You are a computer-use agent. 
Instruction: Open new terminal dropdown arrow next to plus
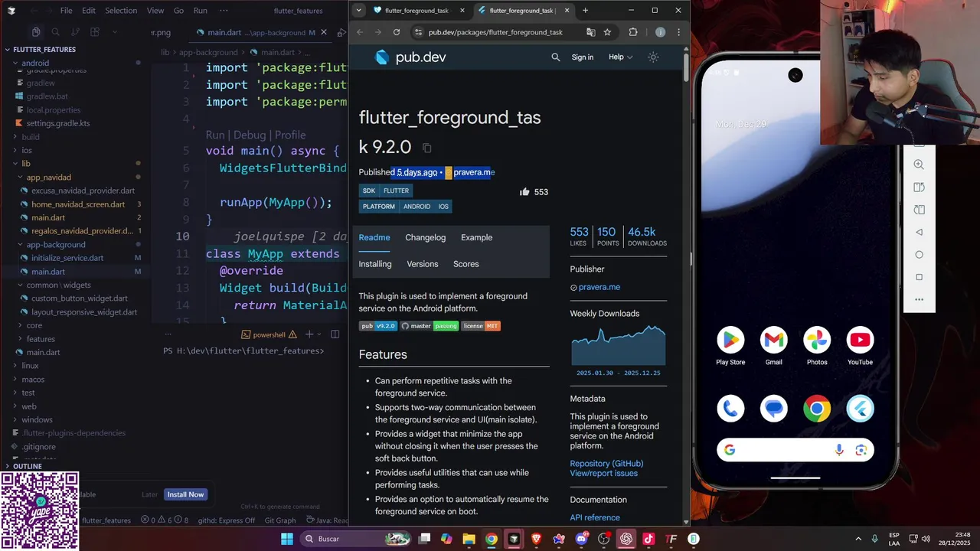320,334
